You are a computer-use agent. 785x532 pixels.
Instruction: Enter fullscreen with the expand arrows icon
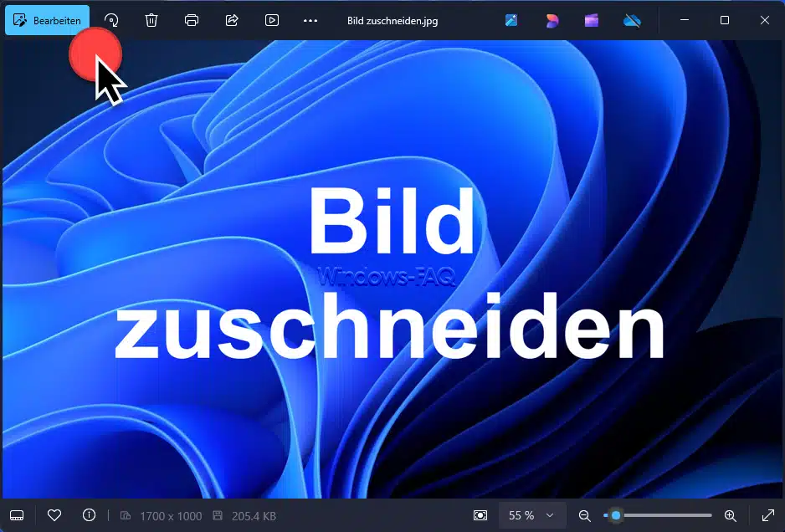(768, 515)
